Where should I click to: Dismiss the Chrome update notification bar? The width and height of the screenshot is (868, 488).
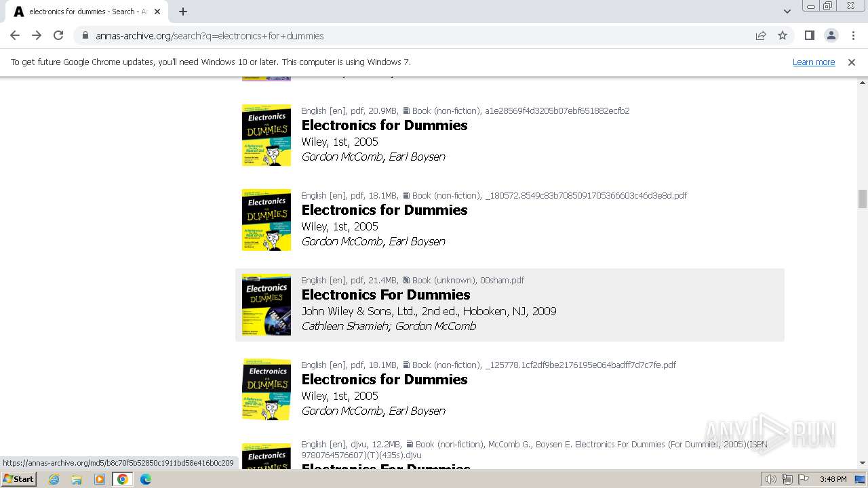852,62
